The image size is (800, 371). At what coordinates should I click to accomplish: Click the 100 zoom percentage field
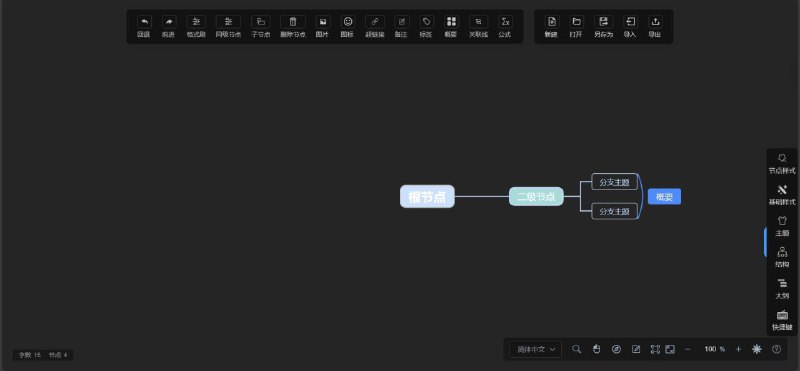[x=711, y=349]
